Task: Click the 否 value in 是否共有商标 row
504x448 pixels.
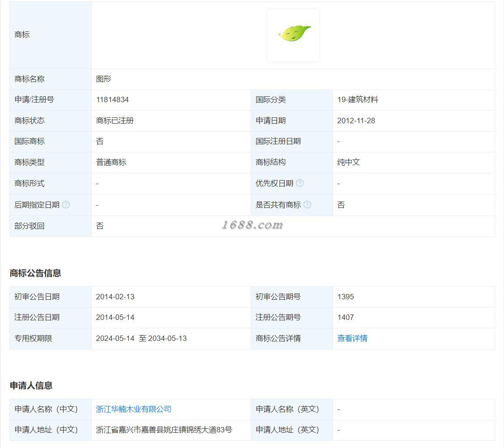Action: [x=341, y=205]
